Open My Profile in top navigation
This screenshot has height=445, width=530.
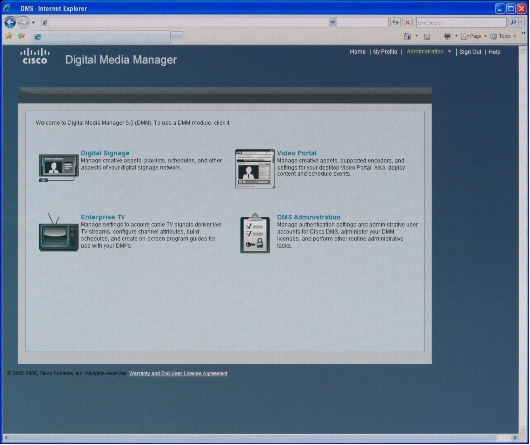pos(385,52)
